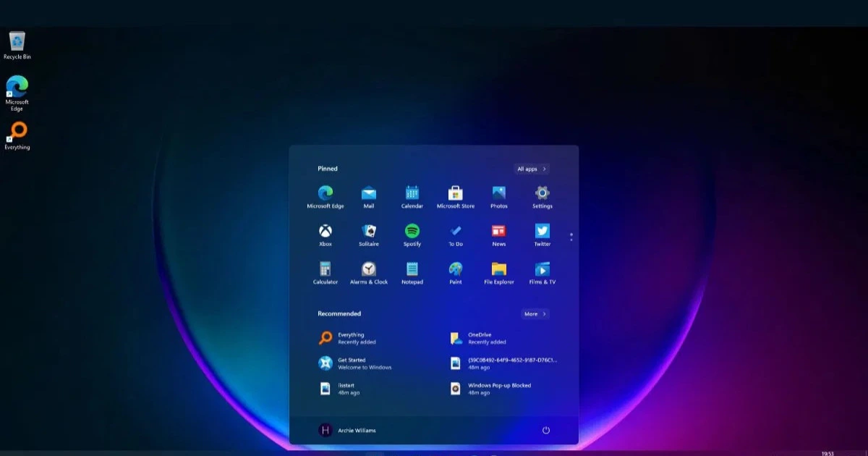Launch Alarms & Clock
The image size is (868, 456).
tap(369, 273)
